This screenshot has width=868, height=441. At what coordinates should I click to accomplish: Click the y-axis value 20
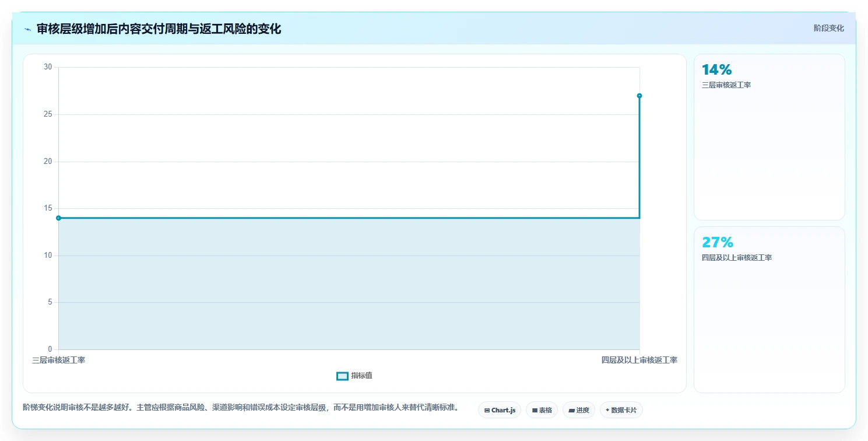click(48, 162)
